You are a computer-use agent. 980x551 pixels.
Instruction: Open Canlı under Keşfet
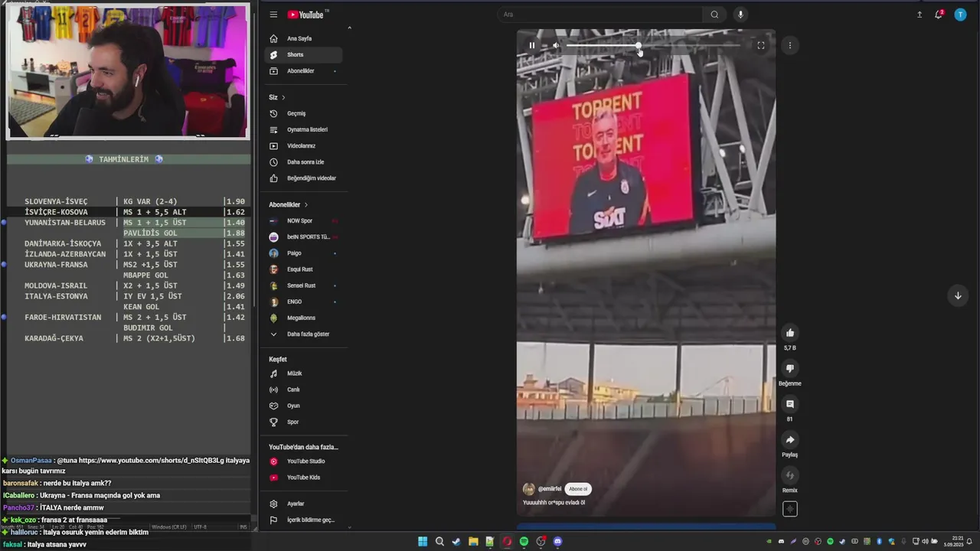point(303,390)
